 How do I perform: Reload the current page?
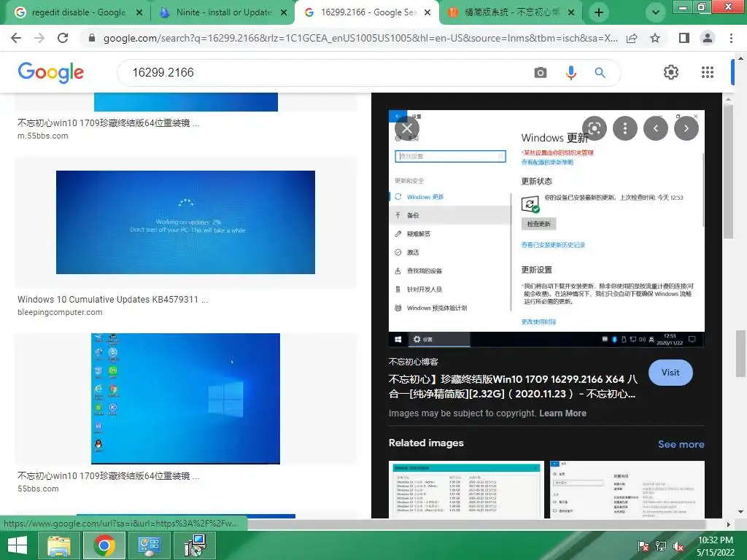coord(63,38)
